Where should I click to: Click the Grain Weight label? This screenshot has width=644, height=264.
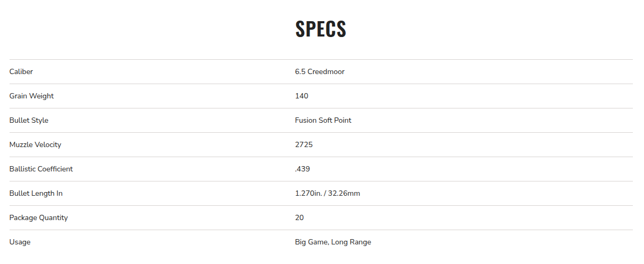click(x=31, y=96)
